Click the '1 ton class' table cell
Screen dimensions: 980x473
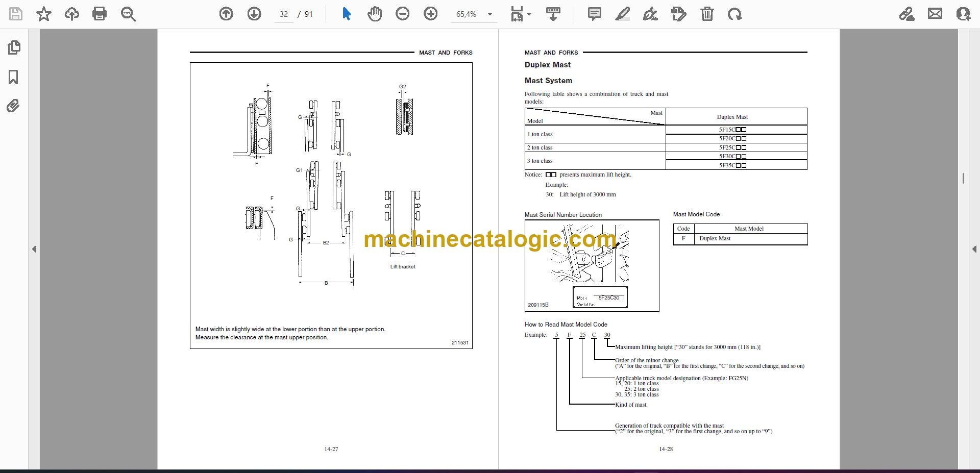click(595, 134)
